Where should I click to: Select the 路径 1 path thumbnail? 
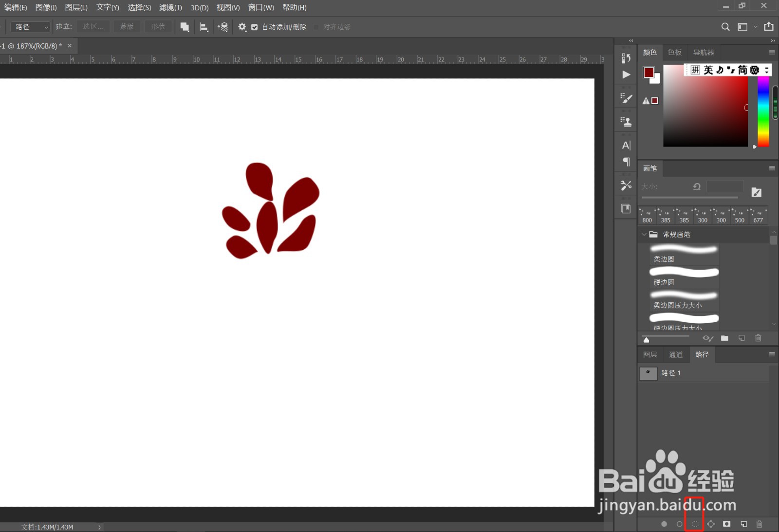648,373
